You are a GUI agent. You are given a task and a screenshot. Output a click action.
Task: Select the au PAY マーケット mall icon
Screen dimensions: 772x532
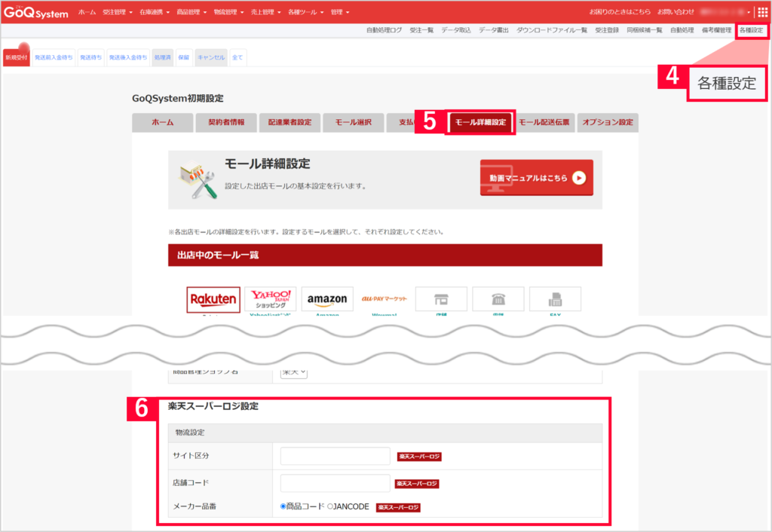[x=386, y=298]
